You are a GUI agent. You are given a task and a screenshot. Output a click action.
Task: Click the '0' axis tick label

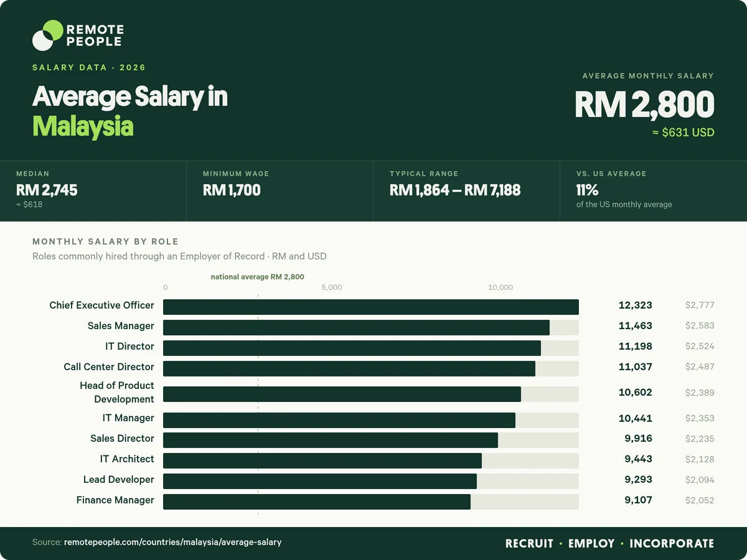tap(165, 287)
